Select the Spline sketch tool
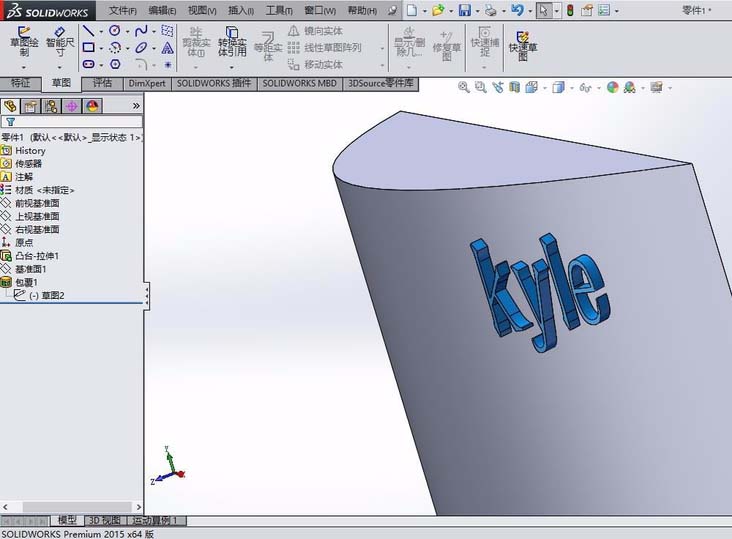 coord(141,31)
